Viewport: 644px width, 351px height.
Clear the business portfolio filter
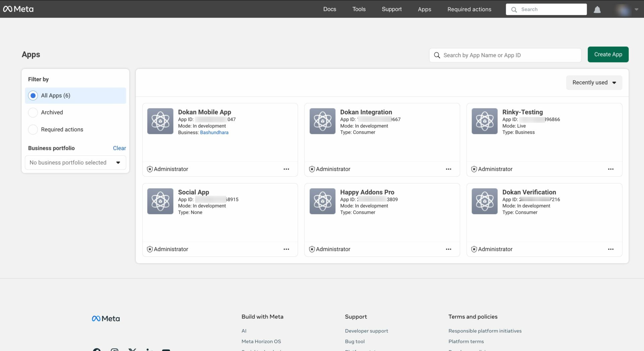(x=119, y=148)
